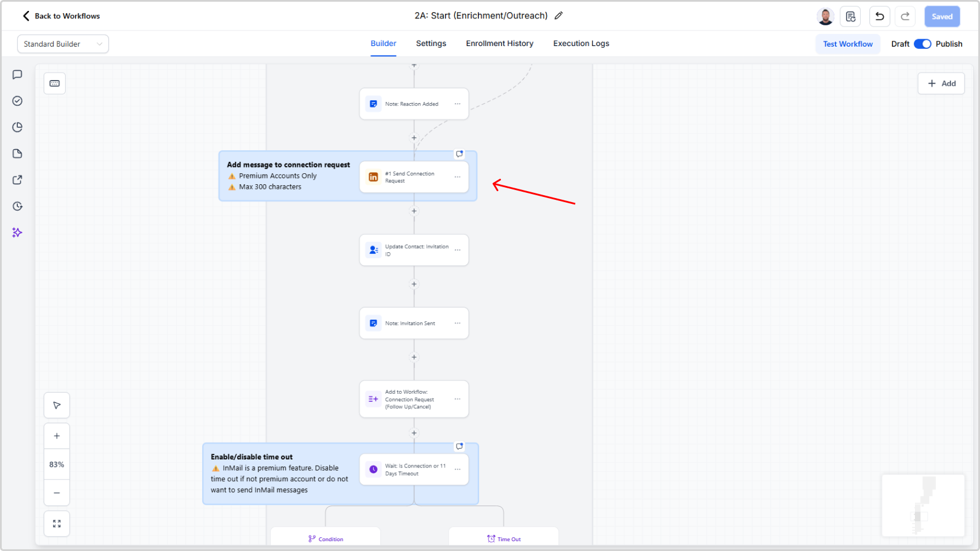Click the redo arrow icon
980x551 pixels.
[905, 17]
